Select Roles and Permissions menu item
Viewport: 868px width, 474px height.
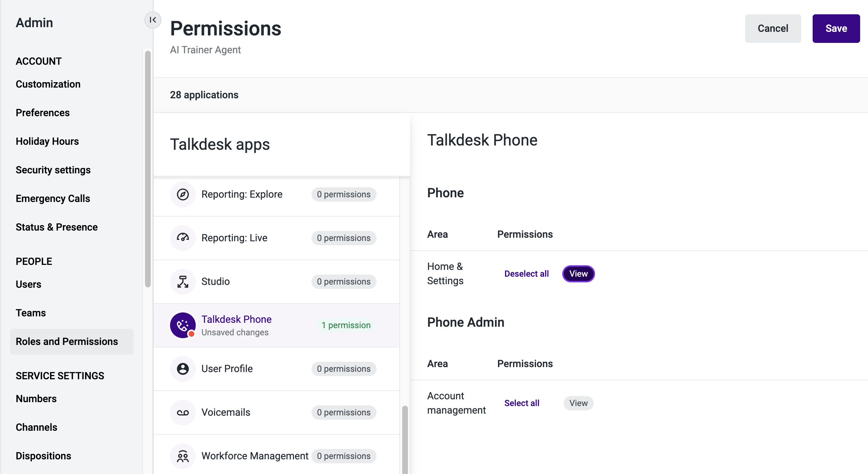point(72,342)
